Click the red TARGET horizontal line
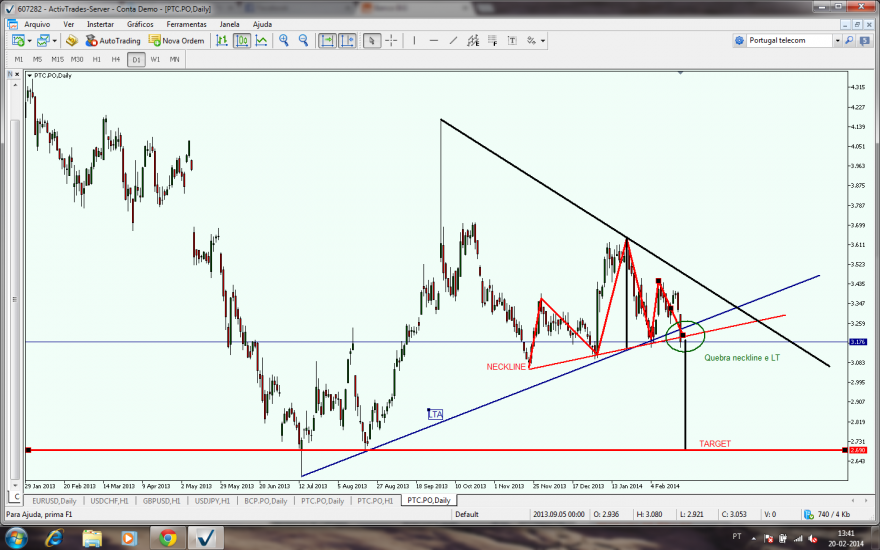880x550 pixels. tap(437, 450)
